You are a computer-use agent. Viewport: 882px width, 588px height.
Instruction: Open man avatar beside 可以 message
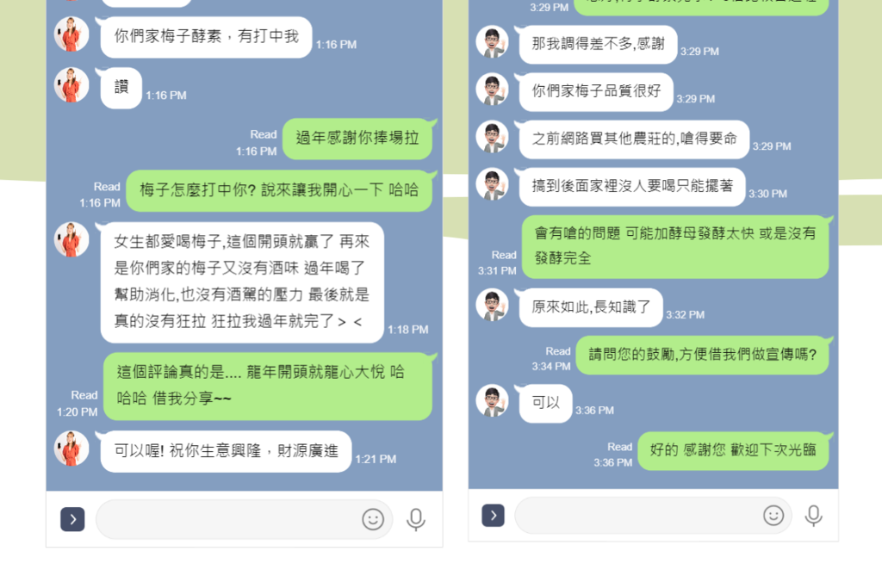pyautogui.click(x=492, y=401)
